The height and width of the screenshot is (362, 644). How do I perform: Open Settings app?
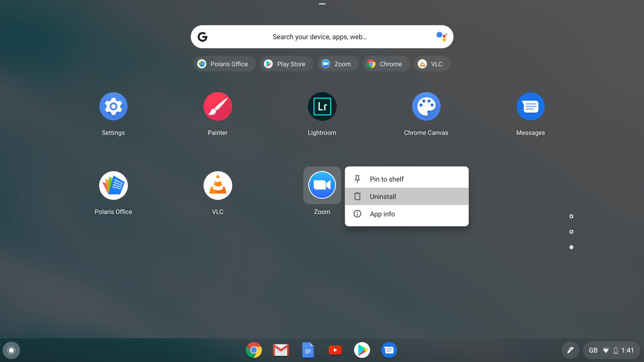click(113, 106)
